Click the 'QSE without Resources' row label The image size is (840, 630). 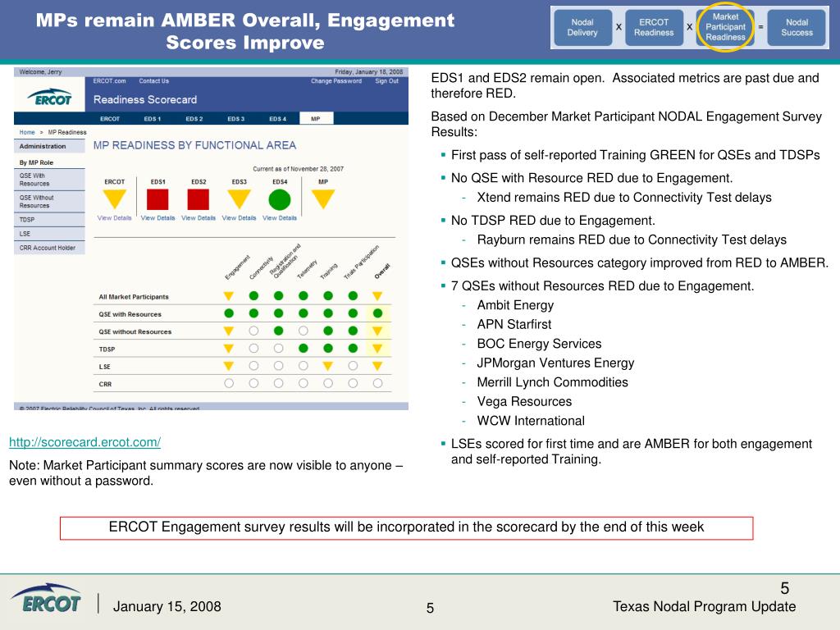(135, 331)
